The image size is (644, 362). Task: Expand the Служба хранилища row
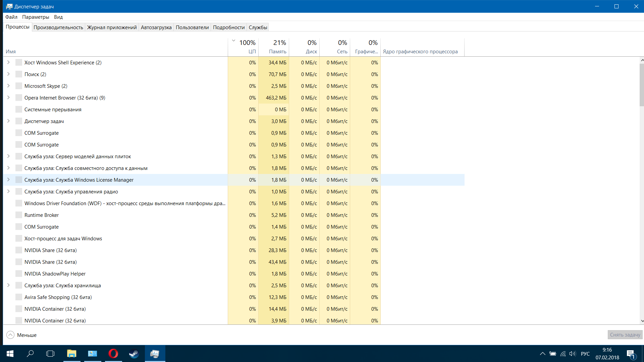click(8, 285)
